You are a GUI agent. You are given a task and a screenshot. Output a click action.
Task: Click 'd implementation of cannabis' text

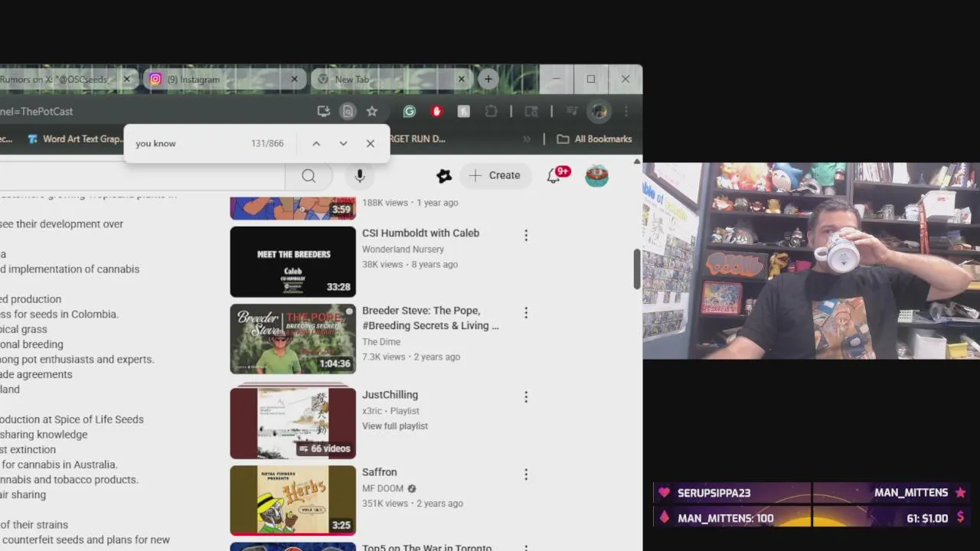70,269
